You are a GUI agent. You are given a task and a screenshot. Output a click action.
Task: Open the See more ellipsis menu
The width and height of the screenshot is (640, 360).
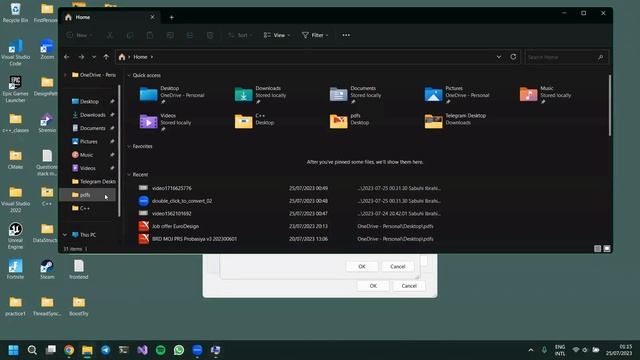click(346, 36)
